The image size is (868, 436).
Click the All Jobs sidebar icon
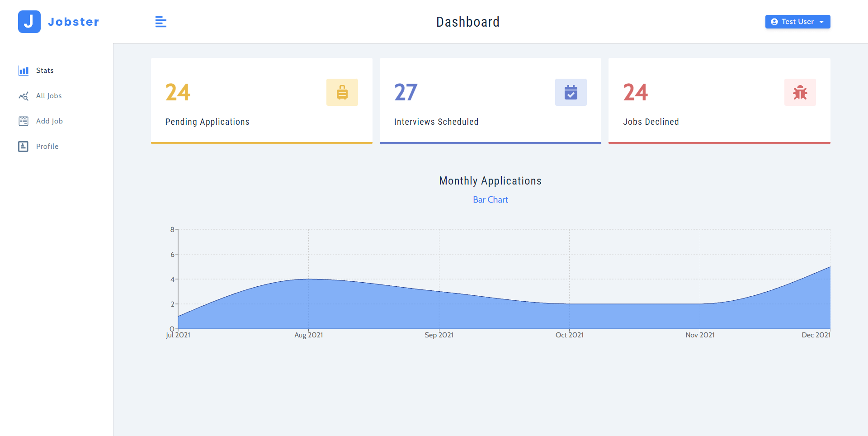(x=24, y=96)
